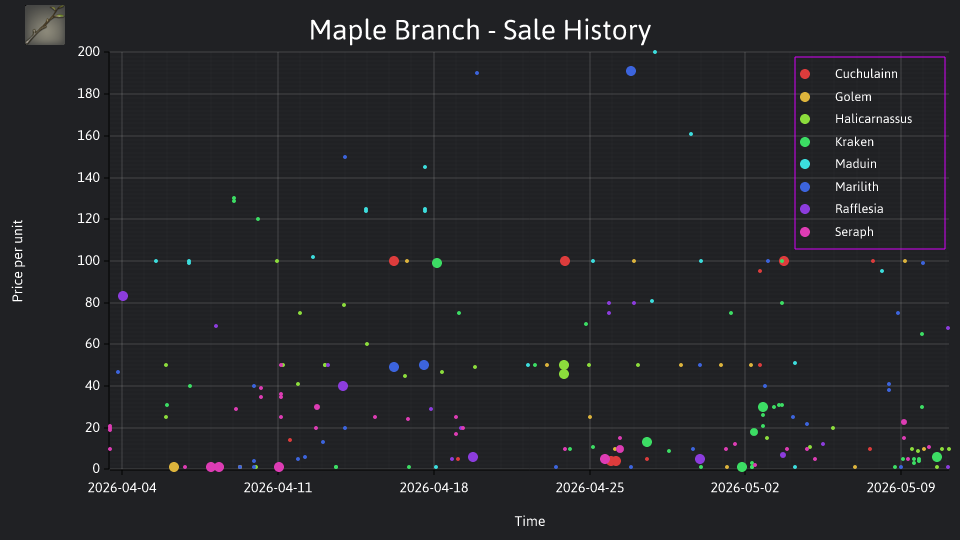Click the large purple Rafflesia point near 83
Screen dimensions: 960x540
pos(123,296)
